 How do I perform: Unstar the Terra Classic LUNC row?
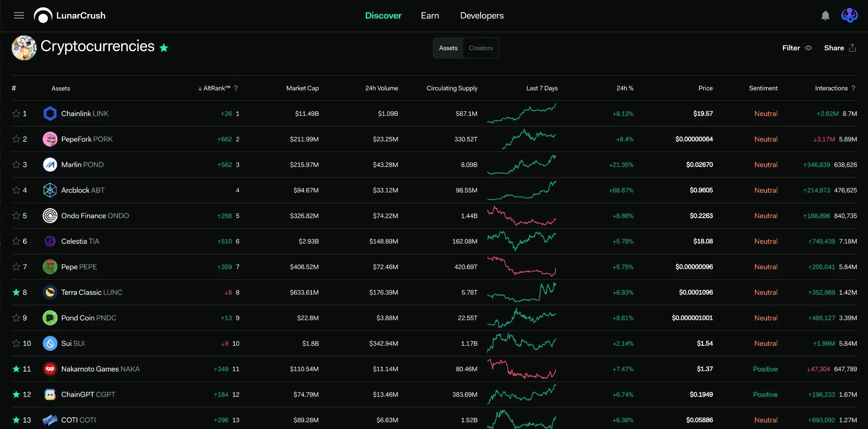[16, 292]
